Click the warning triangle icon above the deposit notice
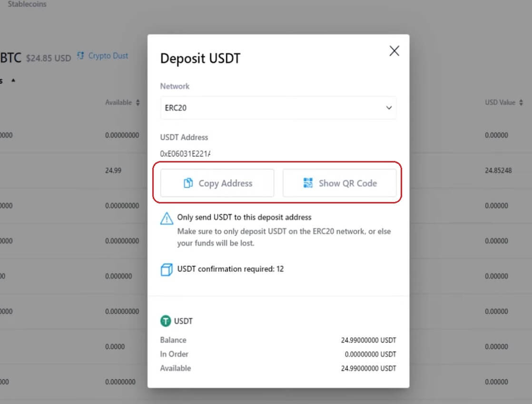The image size is (532, 404). [167, 218]
